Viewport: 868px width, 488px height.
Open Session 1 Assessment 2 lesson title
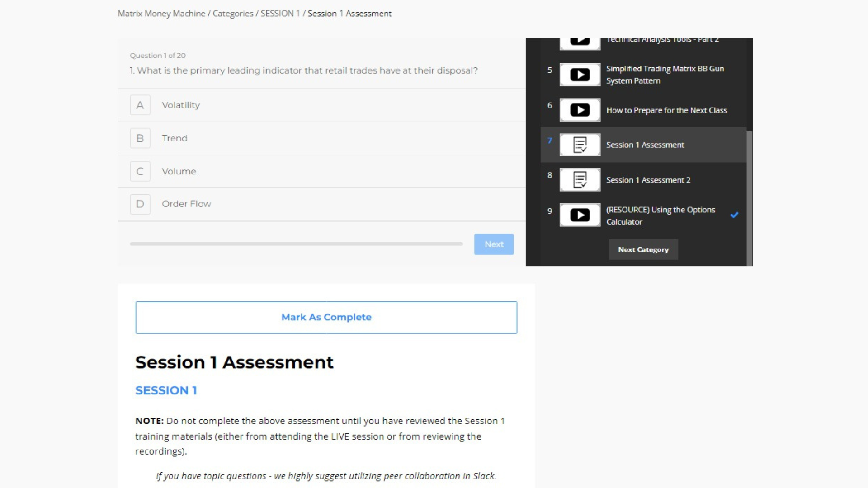pyautogui.click(x=648, y=180)
